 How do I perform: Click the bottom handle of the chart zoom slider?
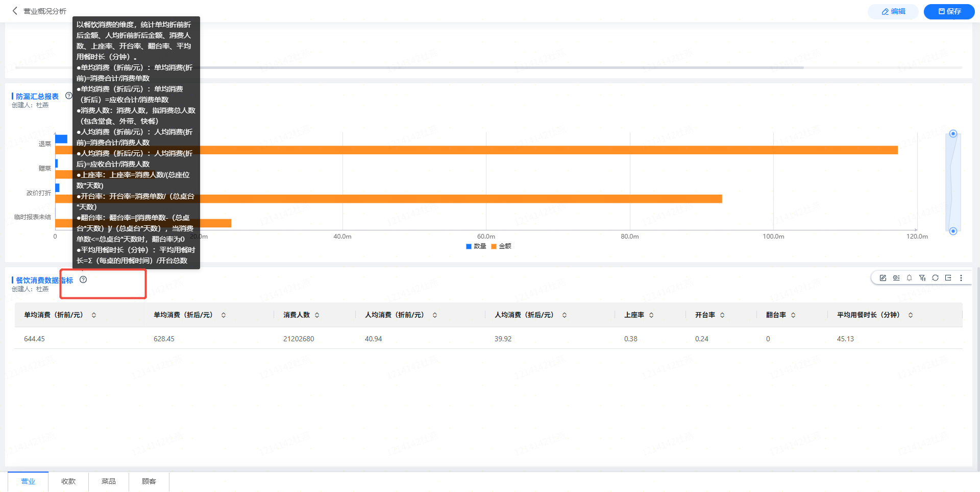pyautogui.click(x=953, y=231)
